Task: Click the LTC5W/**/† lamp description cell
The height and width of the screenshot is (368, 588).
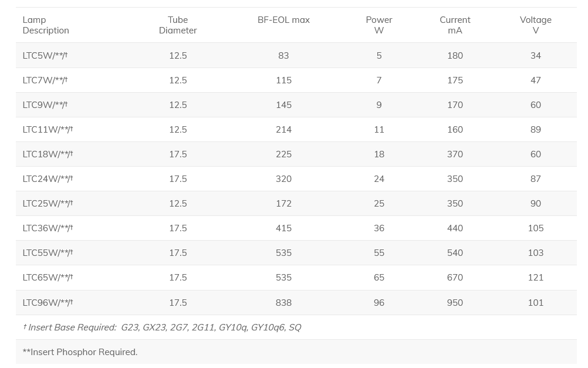Action: point(45,55)
